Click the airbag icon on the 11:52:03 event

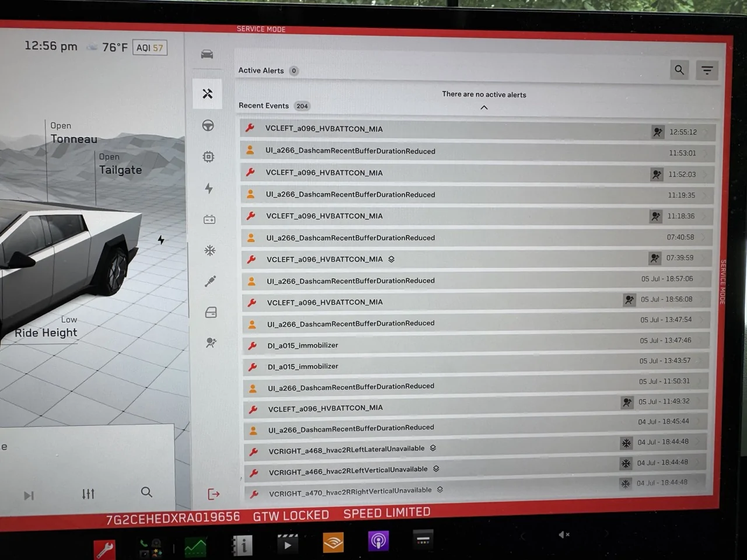coord(657,174)
